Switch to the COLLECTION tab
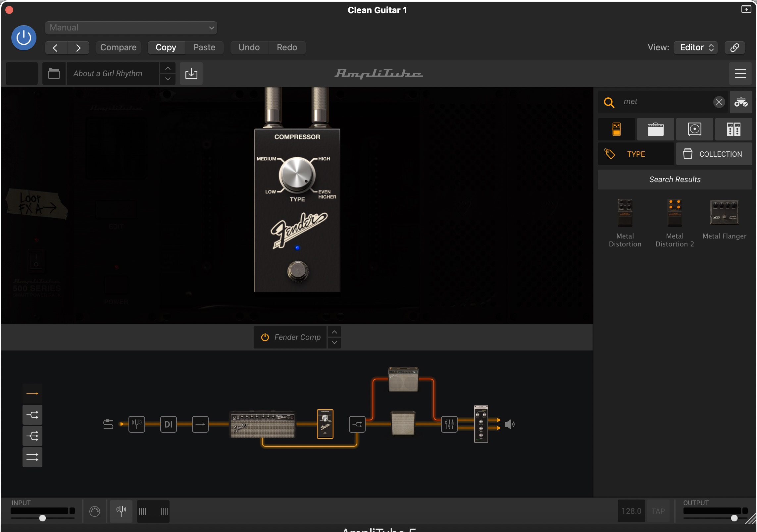Image resolution: width=757 pixels, height=532 pixels. pos(714,154)
